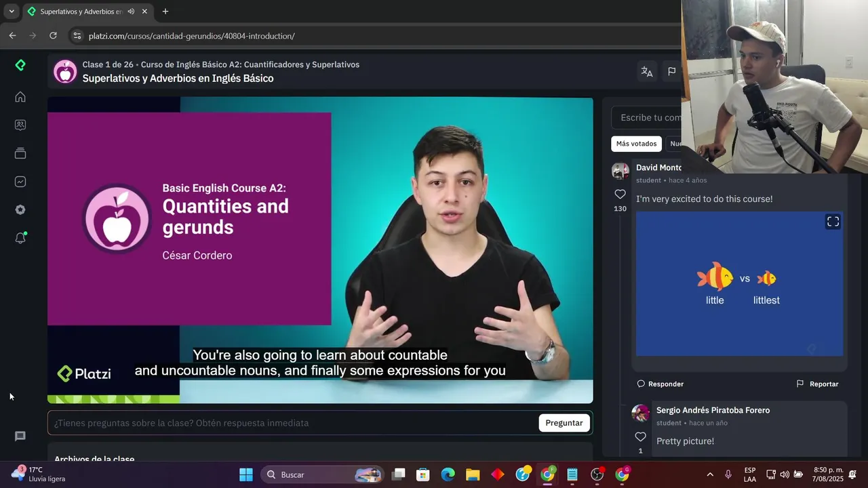The height and width of the screenshot is (488, 868).
Task: Click the course video player
Action: (x=320, y=250)
